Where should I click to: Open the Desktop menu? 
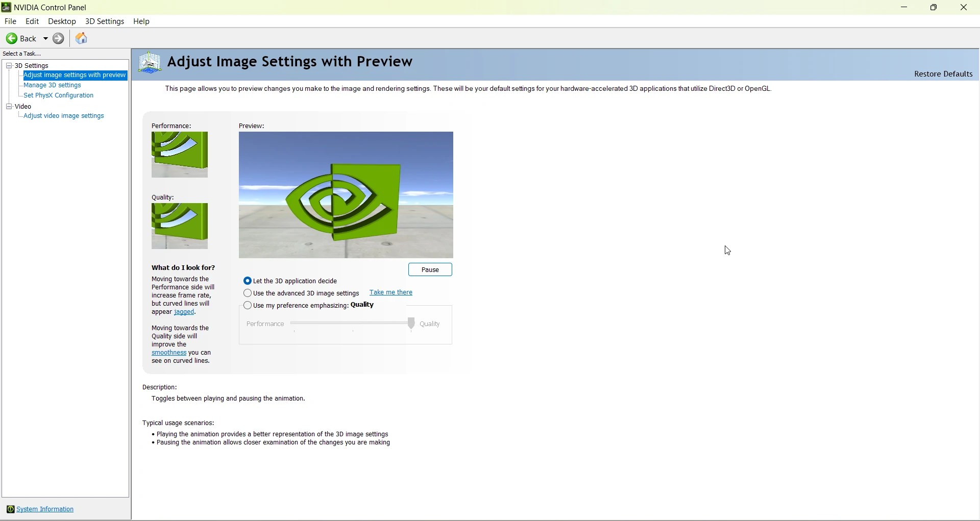tap(62, 21)
